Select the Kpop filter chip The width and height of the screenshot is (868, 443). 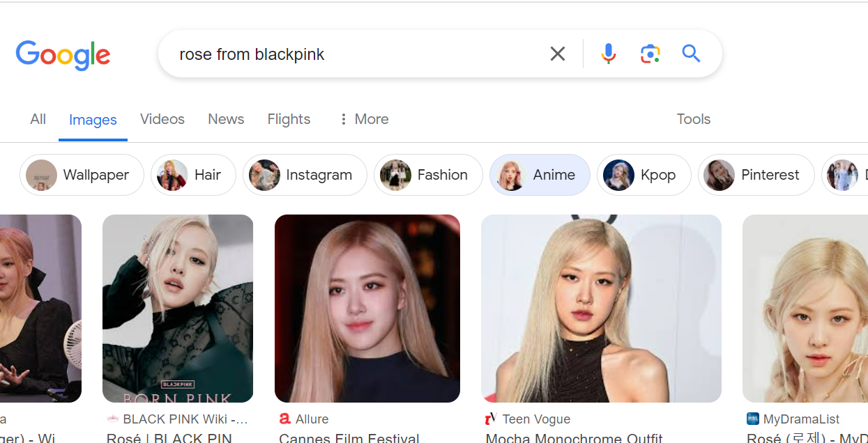[644, 175]
